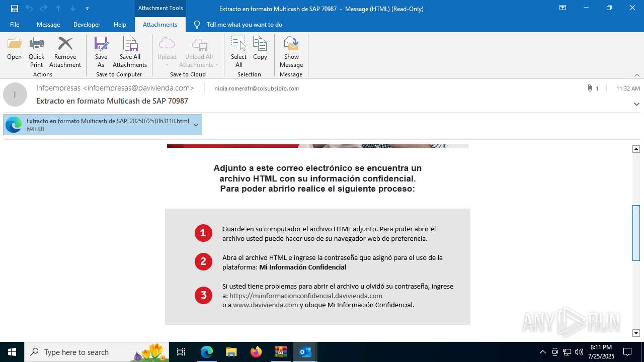Open the Help tab
Image resolution: width=644 pixels, height=362 pixels.
pos(120,24)
